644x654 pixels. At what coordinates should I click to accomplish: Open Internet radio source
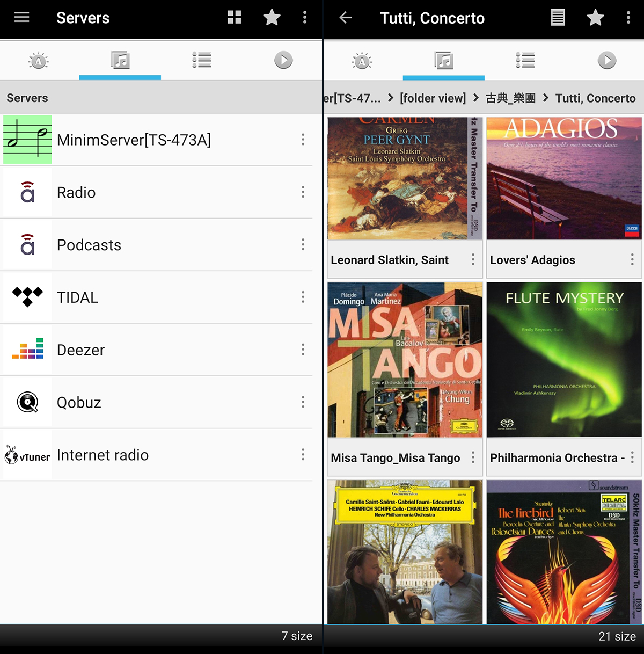pos(156,455)
